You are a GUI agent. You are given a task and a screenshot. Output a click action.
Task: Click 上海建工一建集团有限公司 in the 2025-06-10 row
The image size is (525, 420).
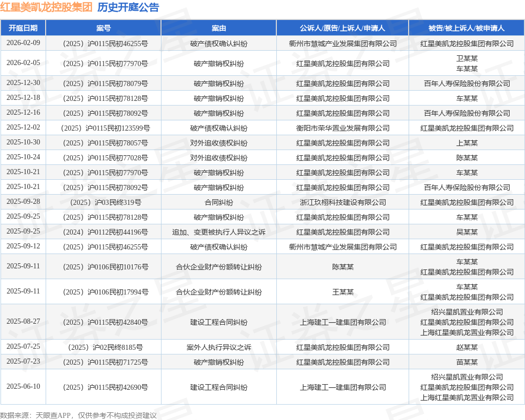click(x=342, y=388)
